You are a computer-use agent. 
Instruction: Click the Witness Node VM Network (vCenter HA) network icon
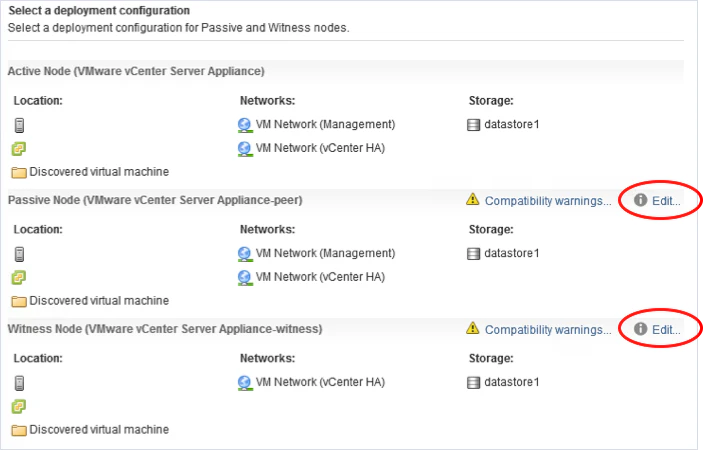click(245, 383)
